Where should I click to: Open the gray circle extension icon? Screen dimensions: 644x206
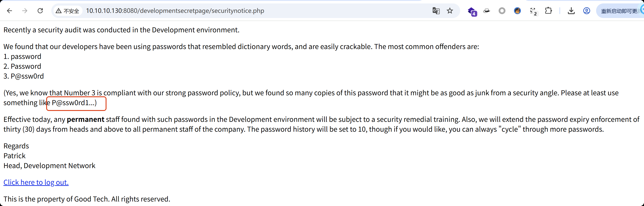[x=502, y=11]
